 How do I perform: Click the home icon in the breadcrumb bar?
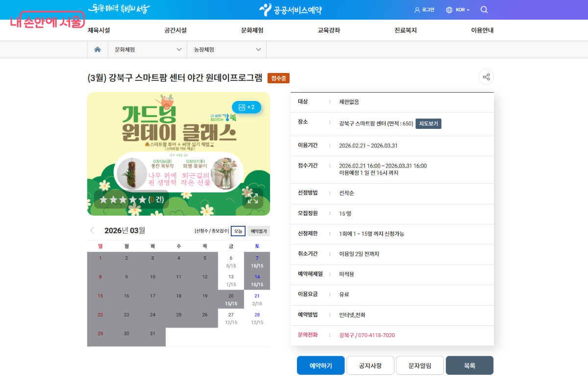(98, 49)
